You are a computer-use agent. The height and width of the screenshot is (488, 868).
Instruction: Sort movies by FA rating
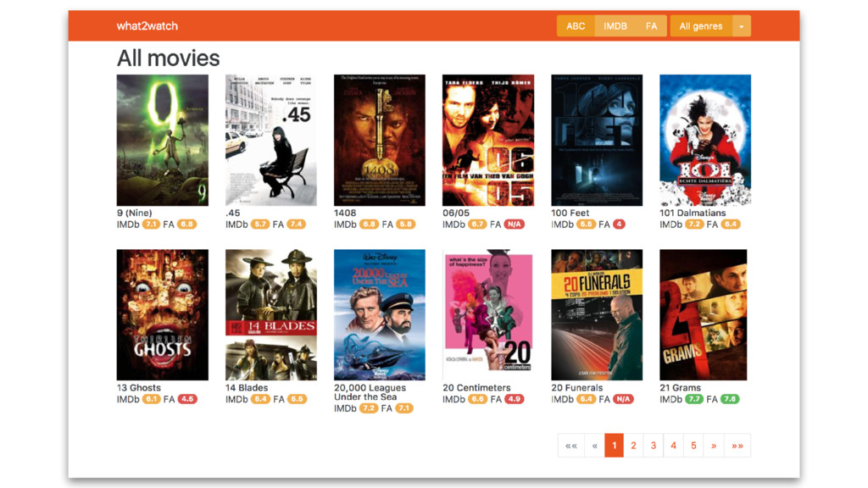(651, 26)
